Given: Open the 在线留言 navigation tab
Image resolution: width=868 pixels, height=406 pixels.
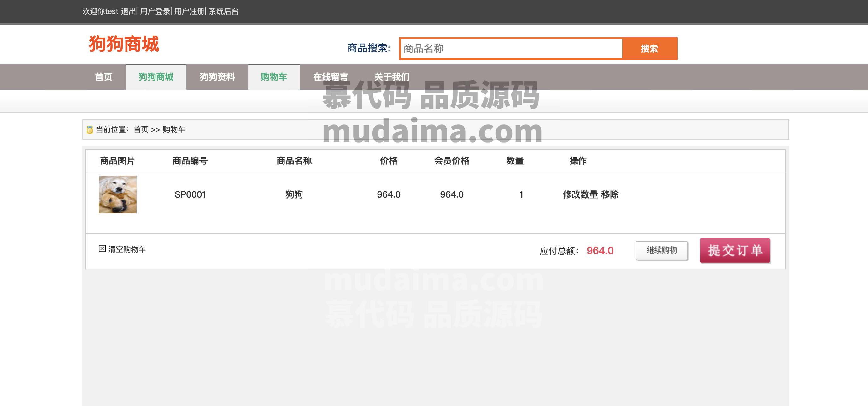Looking at the screenshot, I should pyautogui.click(x=331, y=77).
